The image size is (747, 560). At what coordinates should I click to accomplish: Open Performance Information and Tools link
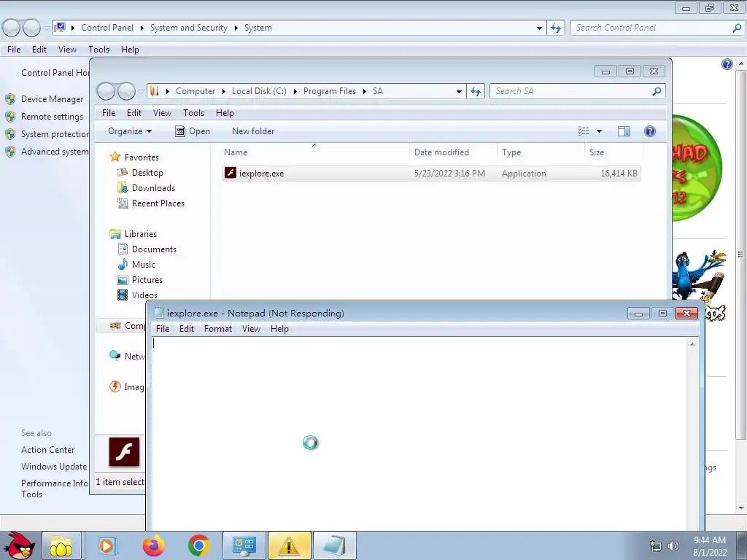(x=54, y=489)
